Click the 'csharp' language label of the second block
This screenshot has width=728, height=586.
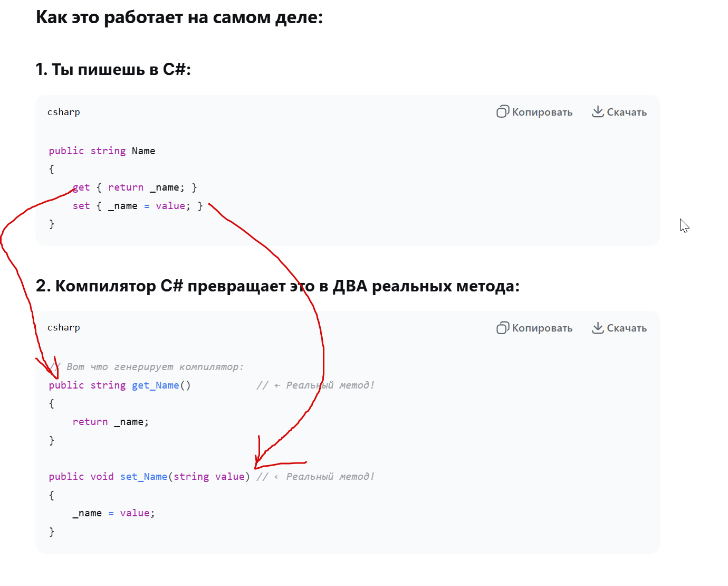point(64,327)
